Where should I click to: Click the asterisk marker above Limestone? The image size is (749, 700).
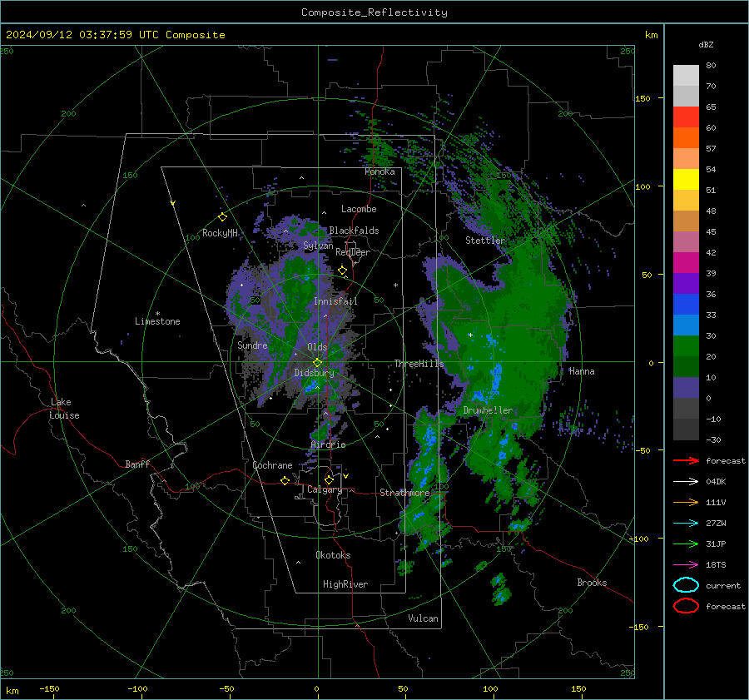157,314
